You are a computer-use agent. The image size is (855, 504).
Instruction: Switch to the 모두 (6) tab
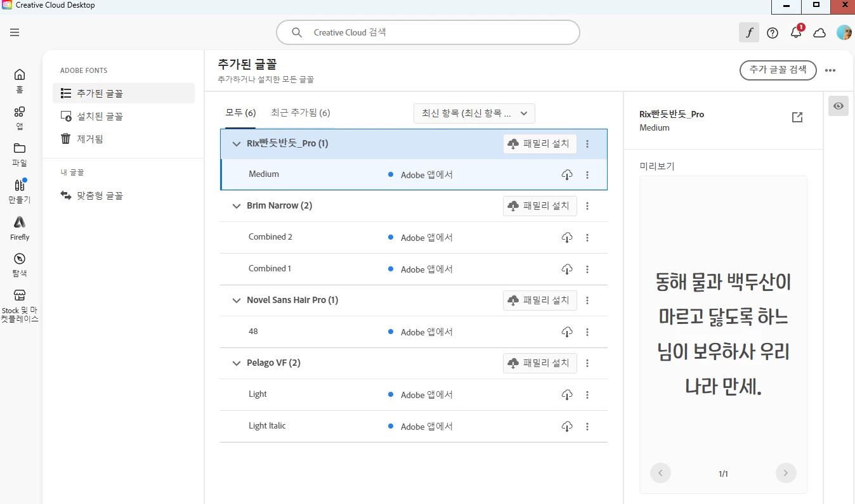pos(240,113)
